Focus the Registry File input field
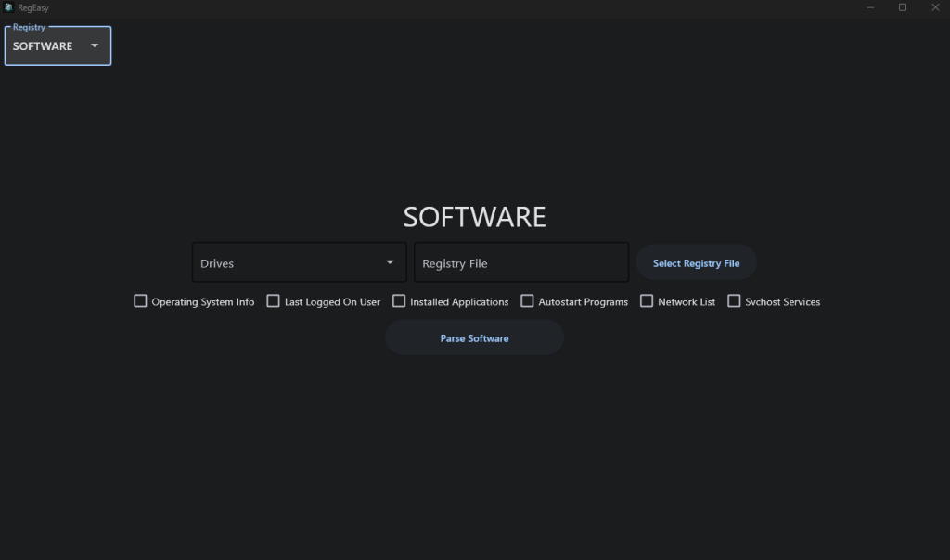The height and width of the screenshot is (560, 950). pos(520,263)
